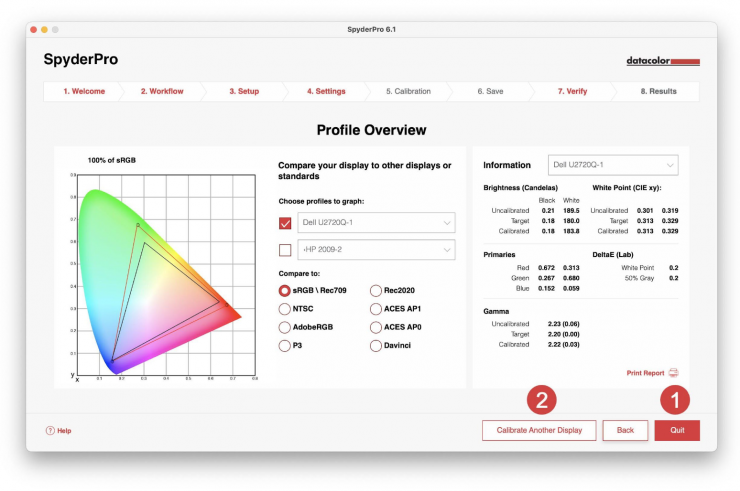Image resolution: width=740 pixels, height=491 pixels.
Task: Click the Help question mark icon
Action: pos(50,431)
